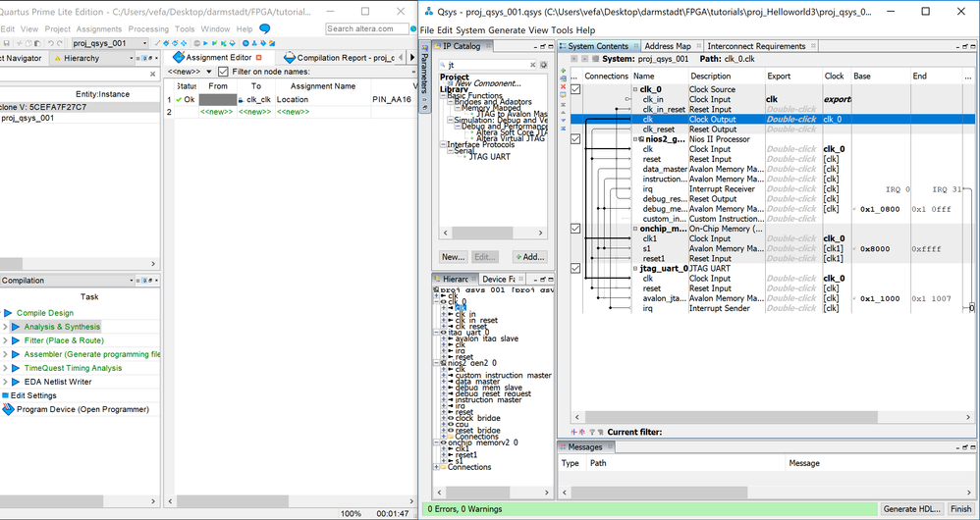The width and height of the screenshot is (980, 520).
Task: Uncheck the Use checkbox for clk_0
Action: tap(575, 89)
